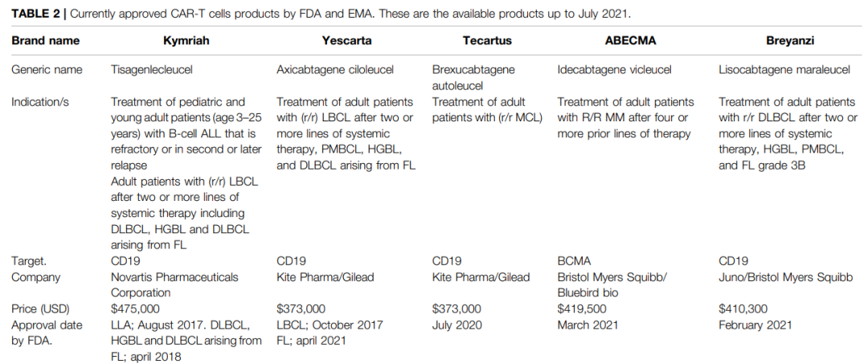868x364 pixels.
Task: Click the Idecabtagene vicleucel cell
Action: click(x=615, y=70)
